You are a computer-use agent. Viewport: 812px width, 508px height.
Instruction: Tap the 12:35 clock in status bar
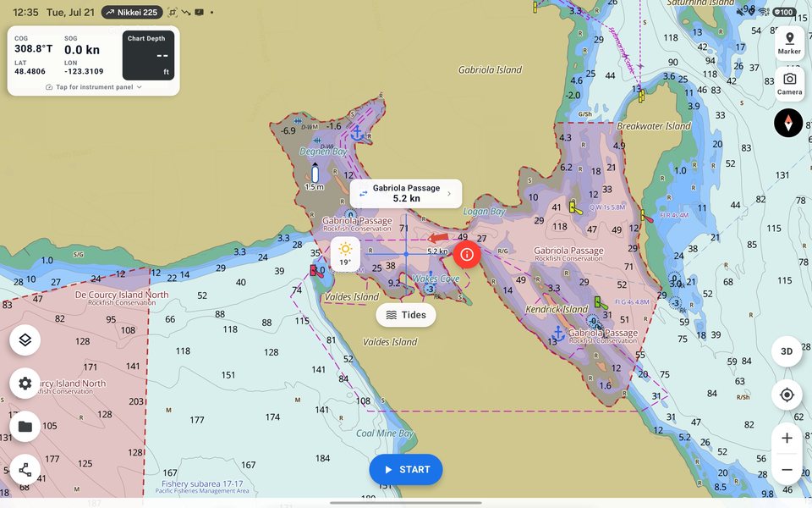tap(25, 12)
